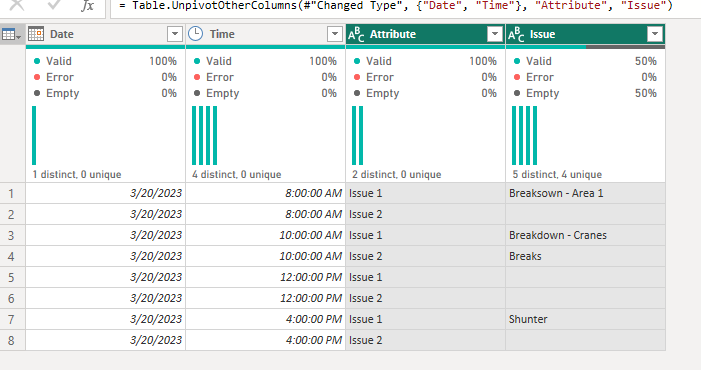Click the Time column distribution chart
701x370 pixels.
205,135
